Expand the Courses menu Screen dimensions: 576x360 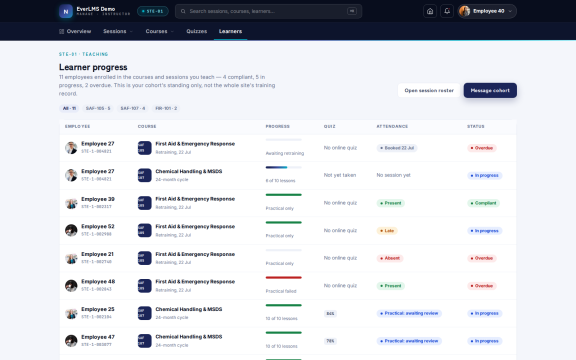point(159,32)
